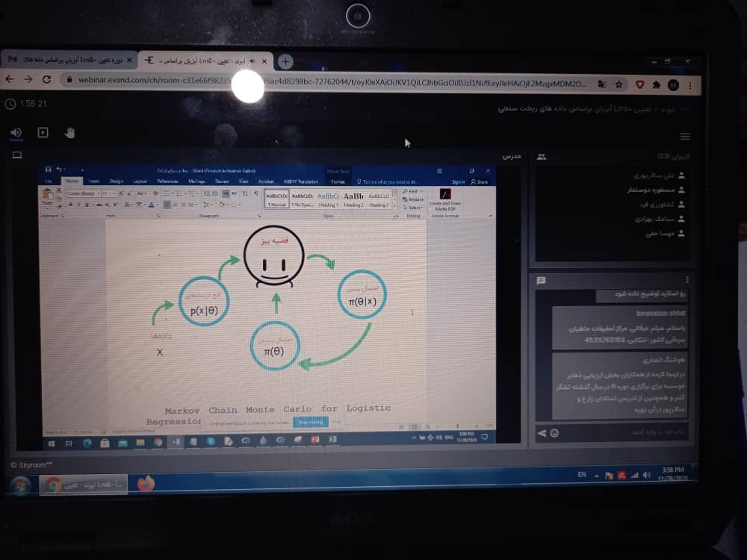Image resolution: width=747 pixels, height=560 pixels.
Task: Toggle the raise hand icon
Action: (x=69, y=132)
